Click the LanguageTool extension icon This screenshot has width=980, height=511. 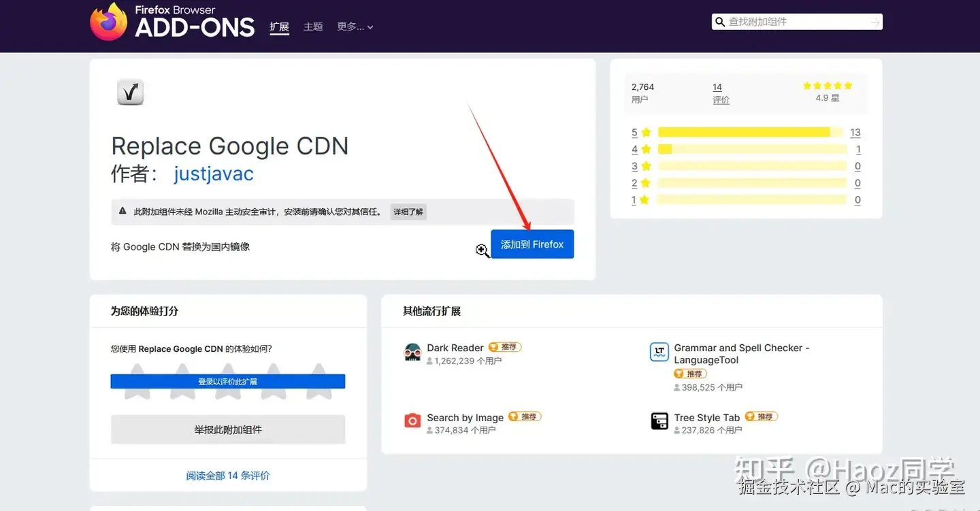click(x=659, y=352)
